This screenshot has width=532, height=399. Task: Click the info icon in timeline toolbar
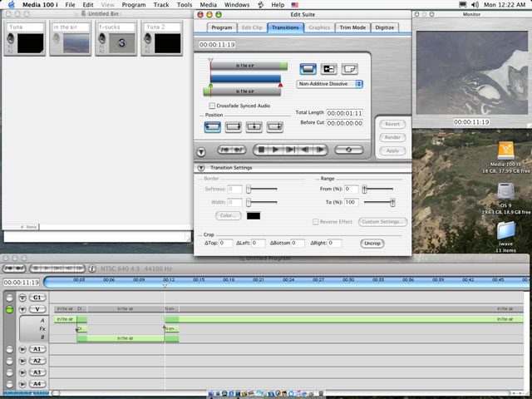click(x=91, y=268)
